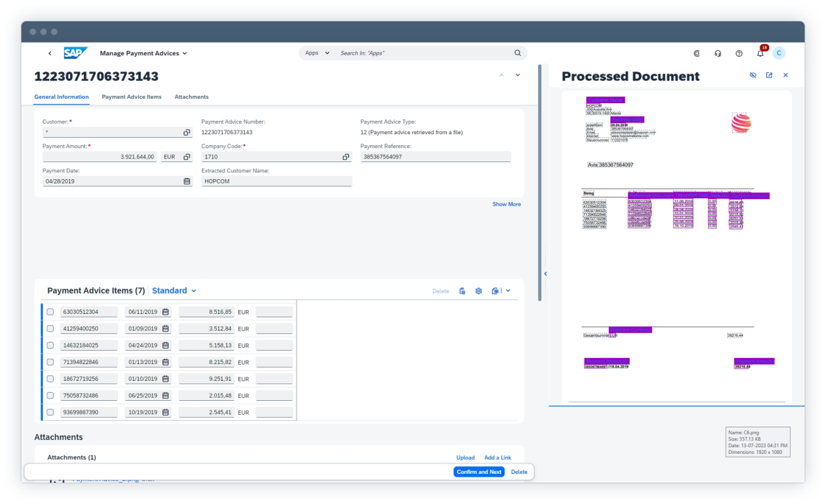Click amount 8.516,85 in items table
The width and height of the screenshot is (826, 504).
pyautogui.click(x=206, y=312)
